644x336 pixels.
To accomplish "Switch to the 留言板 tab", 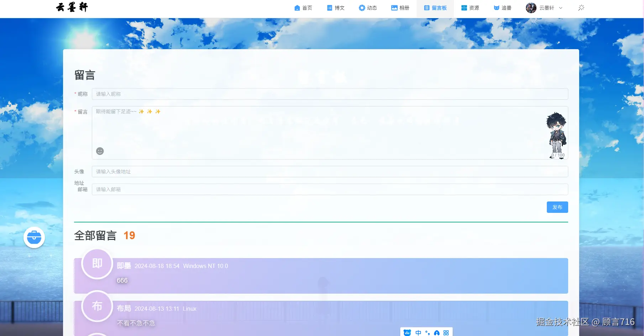I will (434, 7).
